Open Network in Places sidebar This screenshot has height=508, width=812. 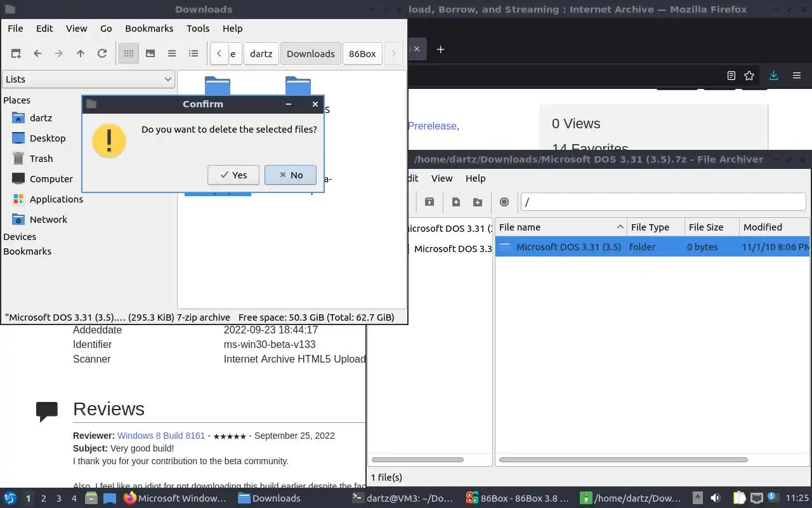[48, 220]
